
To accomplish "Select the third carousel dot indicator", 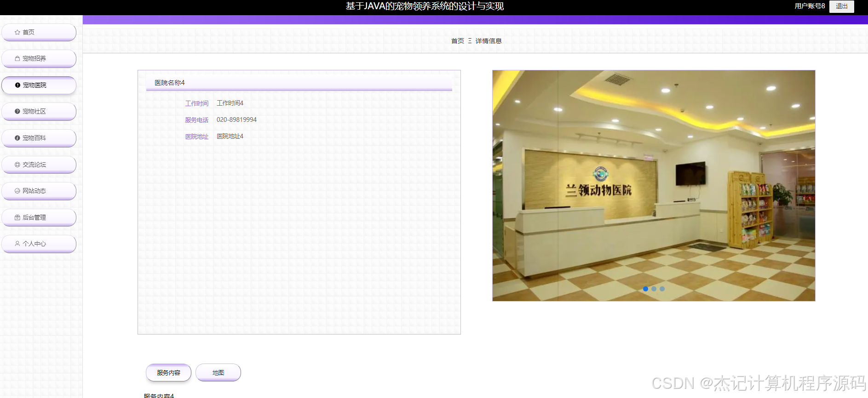I will pos(662,289).
